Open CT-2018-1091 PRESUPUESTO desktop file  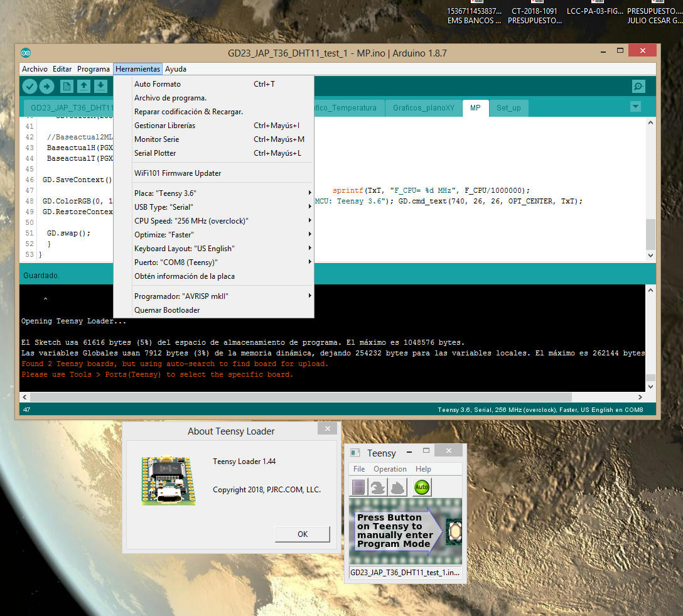(534, 13)
